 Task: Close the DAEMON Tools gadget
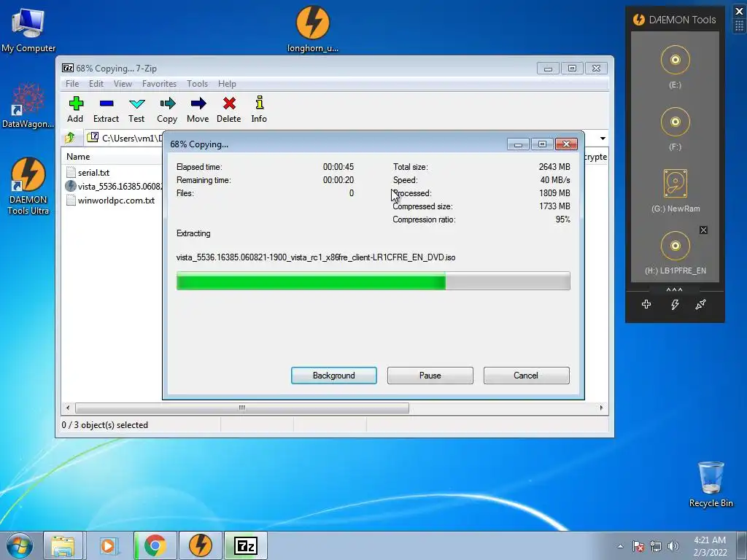pyautogui.click(x=739, y=11)
